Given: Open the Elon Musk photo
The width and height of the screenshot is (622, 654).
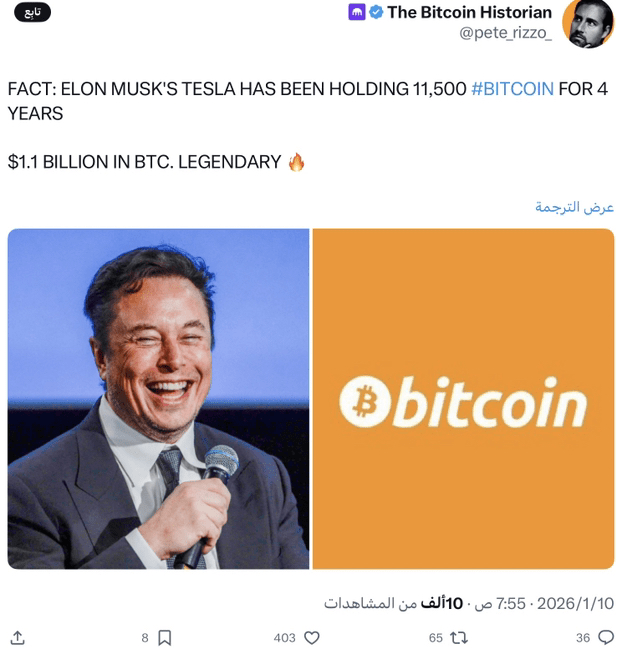Looking at the screenshot, I should (x=159, y=399).
